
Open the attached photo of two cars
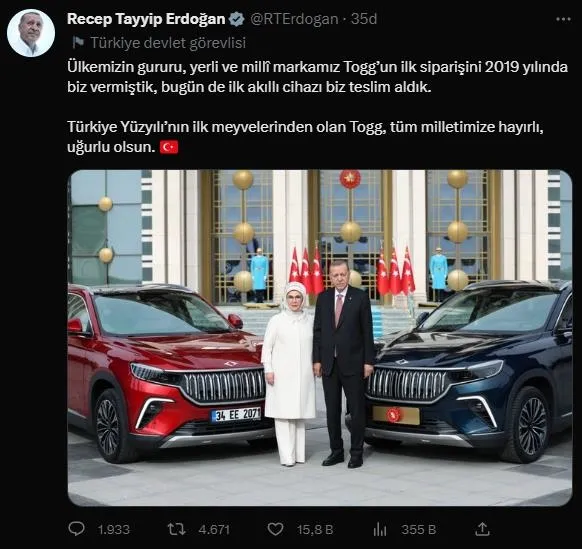pyautogui.click(x=320, y=338)
